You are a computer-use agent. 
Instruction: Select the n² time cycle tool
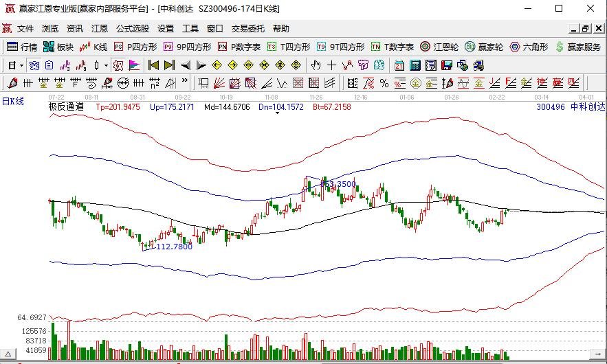tap(155, 83)
